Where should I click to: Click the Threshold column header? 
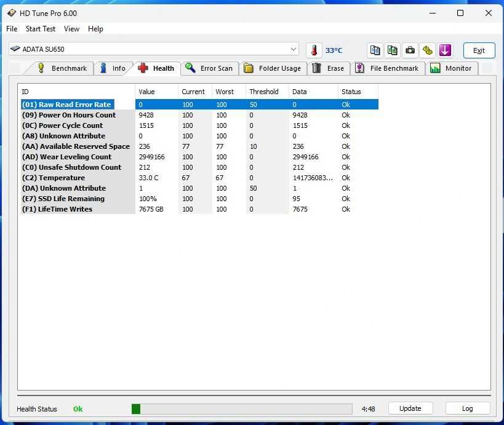tap(268, 92)
